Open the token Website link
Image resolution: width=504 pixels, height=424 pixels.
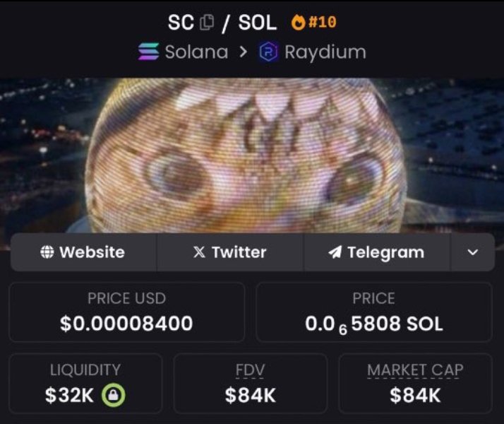83,252
